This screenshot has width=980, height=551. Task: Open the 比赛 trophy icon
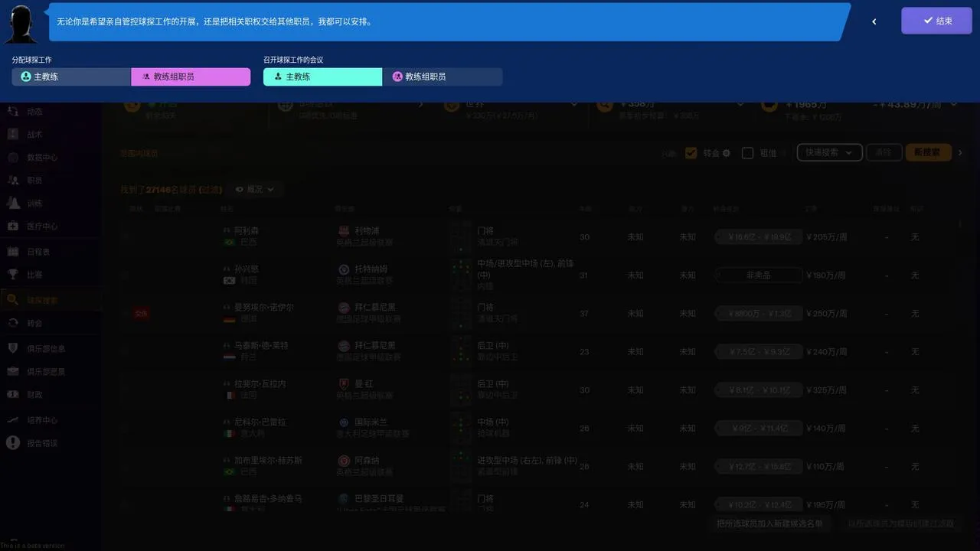tap(13, 275)
